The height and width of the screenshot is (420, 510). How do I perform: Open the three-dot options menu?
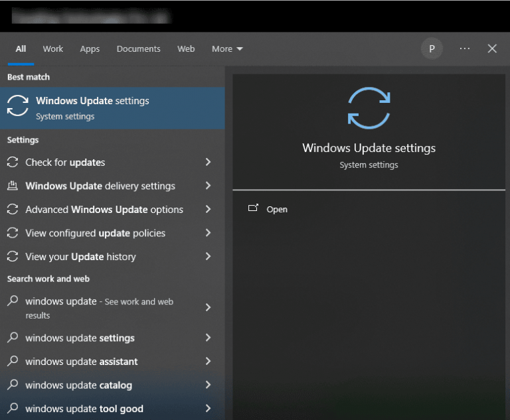point(465,48)
